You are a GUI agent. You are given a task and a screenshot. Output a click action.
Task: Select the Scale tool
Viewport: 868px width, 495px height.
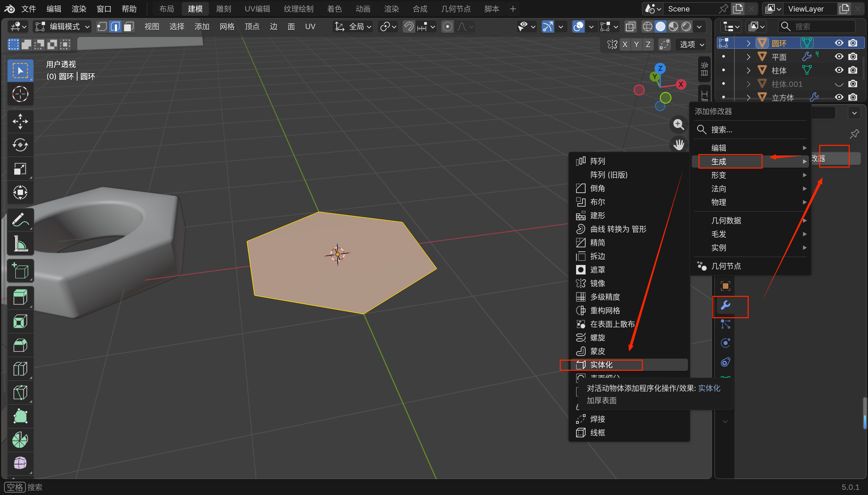point(20,169)
